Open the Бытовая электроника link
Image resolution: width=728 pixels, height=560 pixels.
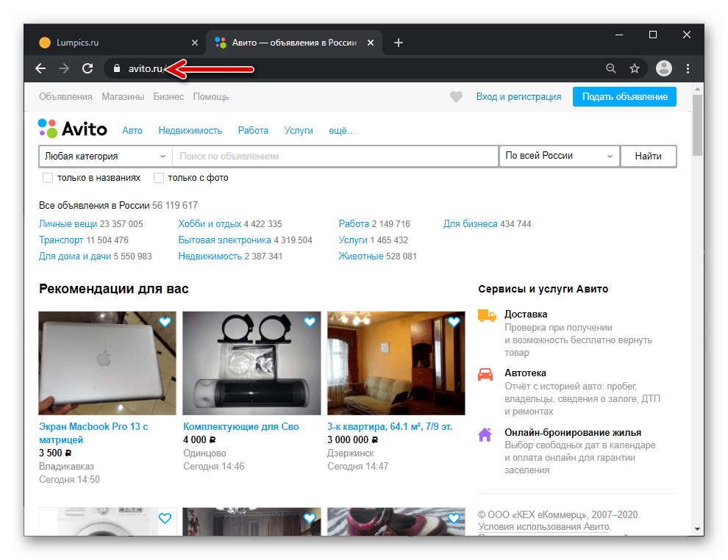click(225, 240)
